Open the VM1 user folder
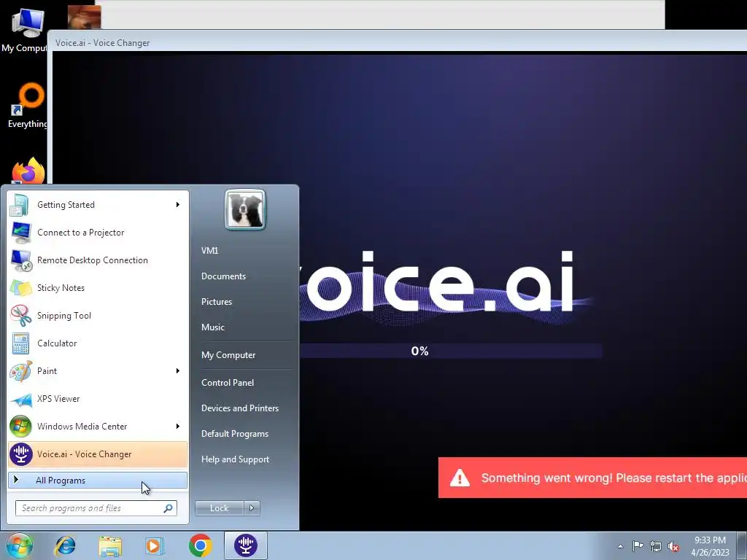Image resolution: width=747 pixels, height=560 pixels. (209, 251)
